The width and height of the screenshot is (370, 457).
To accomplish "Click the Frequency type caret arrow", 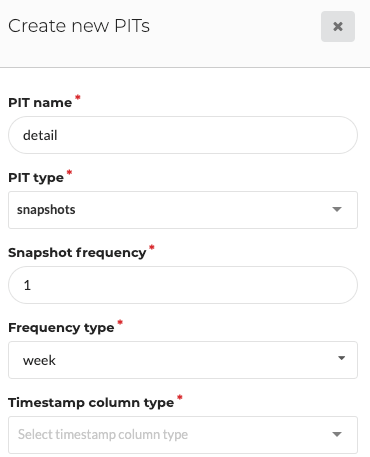I will [x=341, y=358].
